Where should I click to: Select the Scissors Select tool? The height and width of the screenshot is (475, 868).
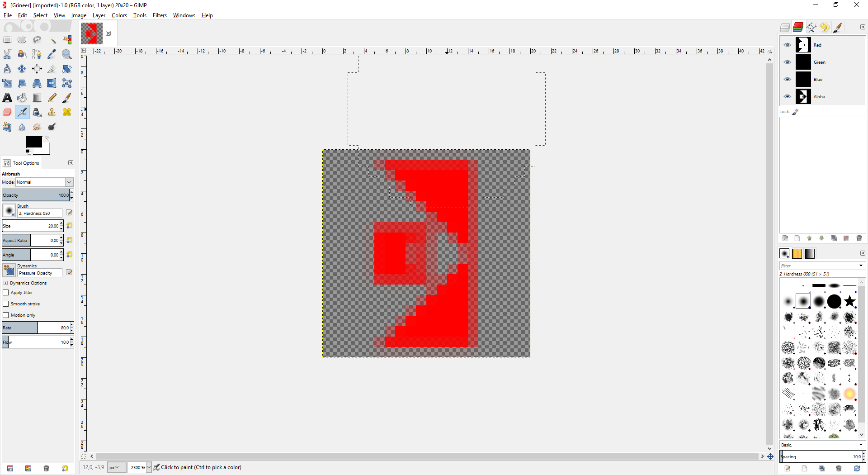click(7, 54)
